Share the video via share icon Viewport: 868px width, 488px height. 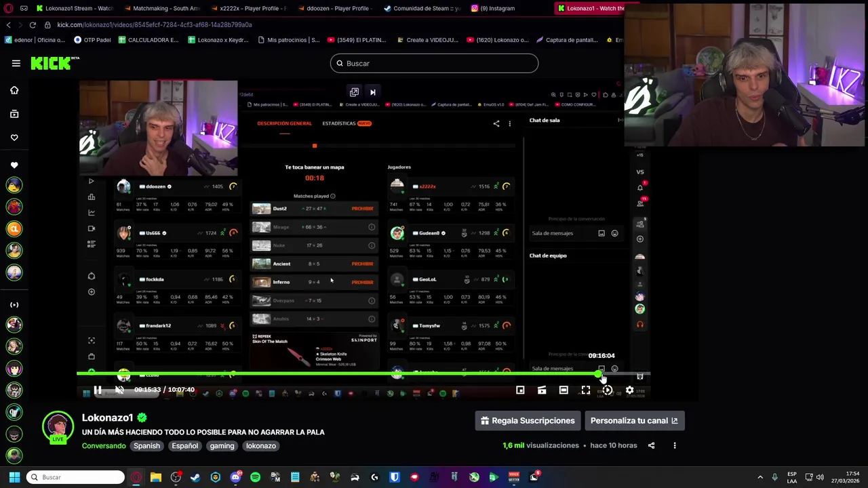651,445
